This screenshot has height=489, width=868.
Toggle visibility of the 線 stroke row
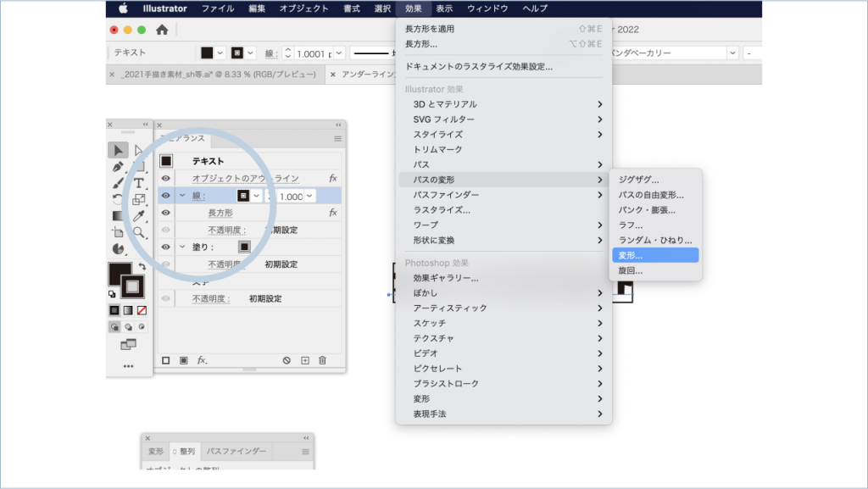coord(165,195)
